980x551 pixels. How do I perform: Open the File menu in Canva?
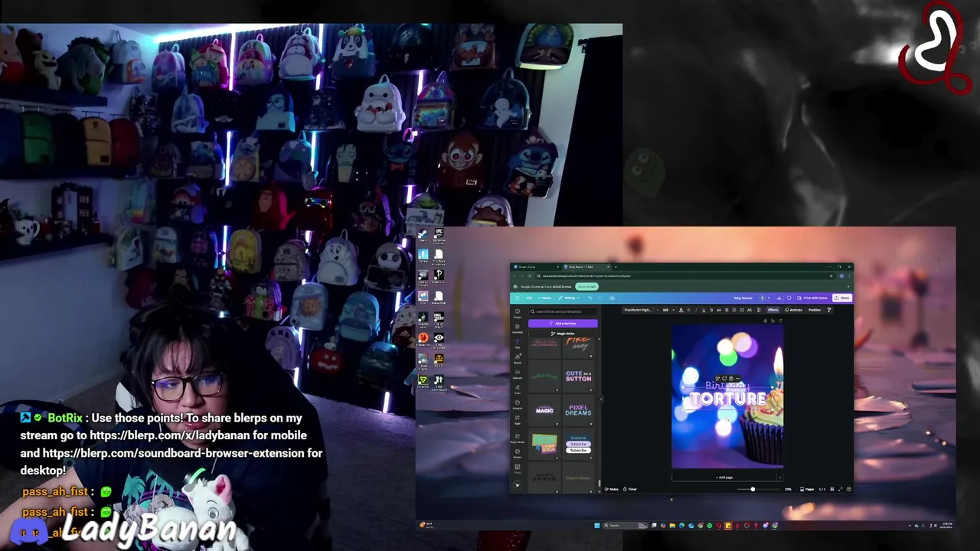pyautogui.click(x=529, y=298)
